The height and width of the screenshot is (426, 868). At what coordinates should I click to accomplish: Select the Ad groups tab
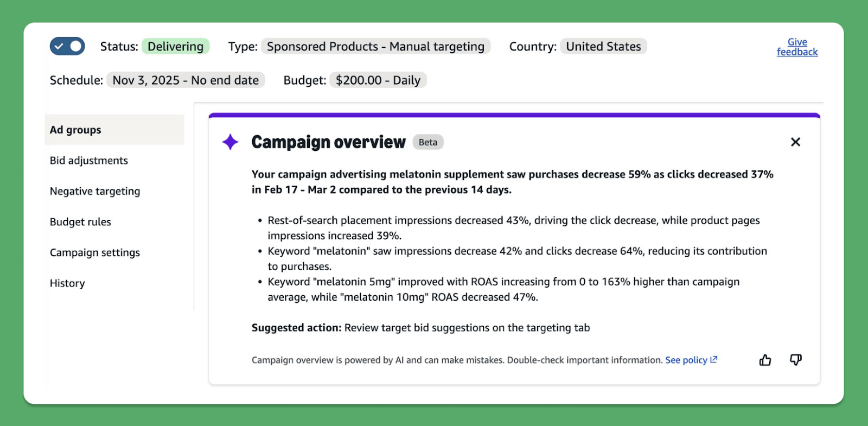click(x=75, y=130)
